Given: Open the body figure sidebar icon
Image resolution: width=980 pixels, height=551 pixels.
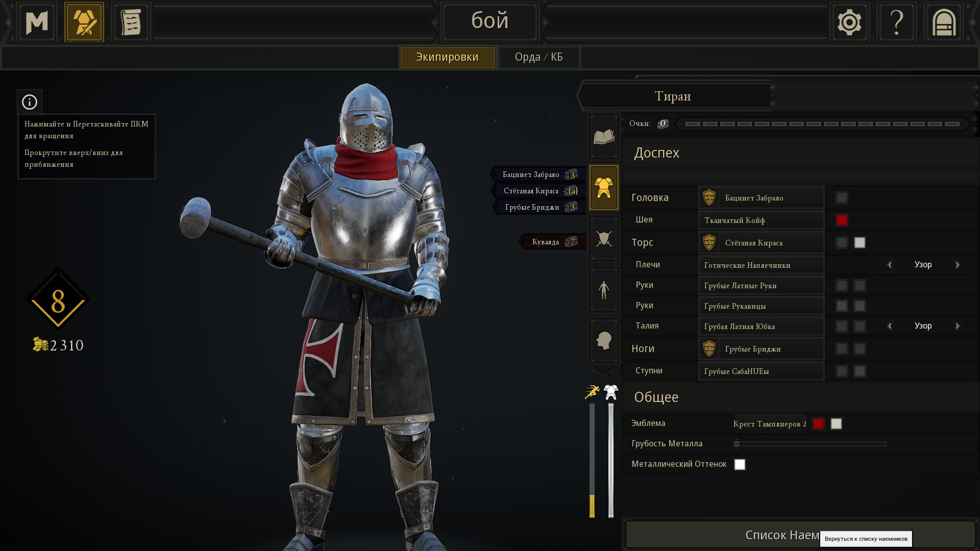Looking at the screenshot, I should 604,289.
